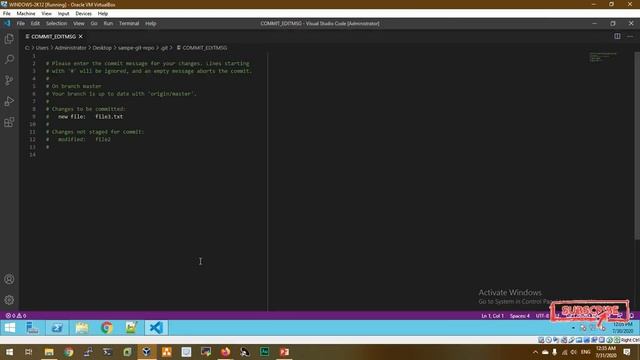Open the Selection menu

pyautogui.click(x=56, y=24)
